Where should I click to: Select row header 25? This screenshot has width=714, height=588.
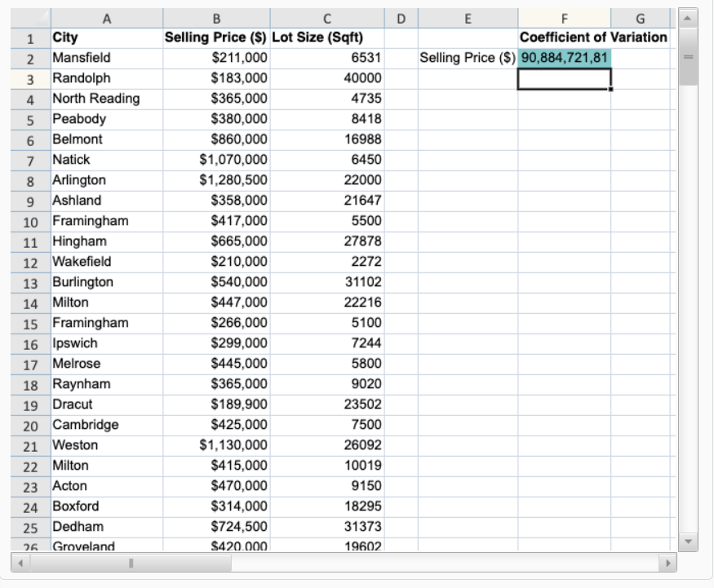tap(30, 528)
